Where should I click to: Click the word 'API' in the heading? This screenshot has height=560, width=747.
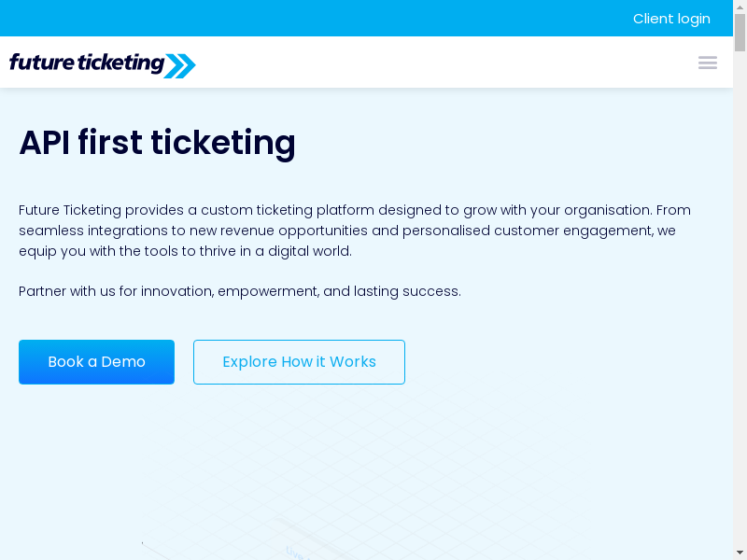coord(43,143)
